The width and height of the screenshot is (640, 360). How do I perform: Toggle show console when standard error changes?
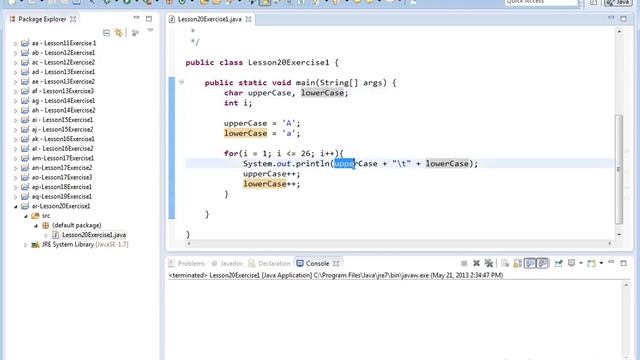coord(542,264)
